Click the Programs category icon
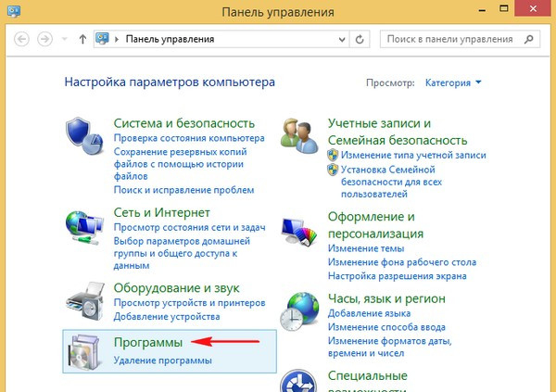This screenshot has width=556, height=392. coord(85,349)
